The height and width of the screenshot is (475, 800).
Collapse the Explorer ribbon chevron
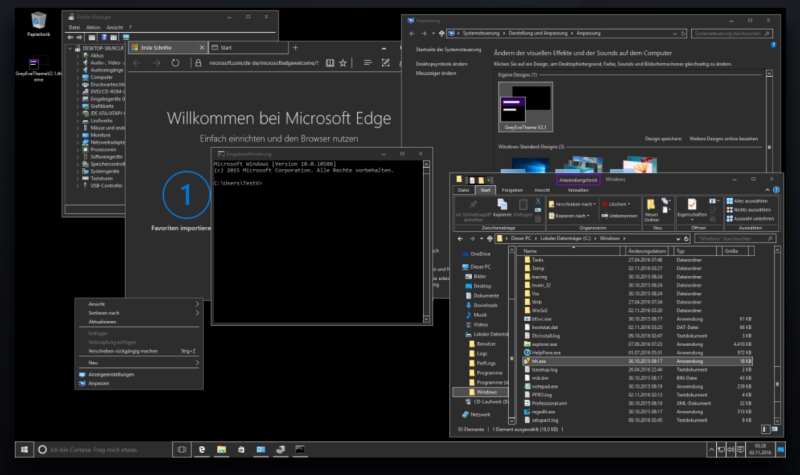tap(767, 190)
